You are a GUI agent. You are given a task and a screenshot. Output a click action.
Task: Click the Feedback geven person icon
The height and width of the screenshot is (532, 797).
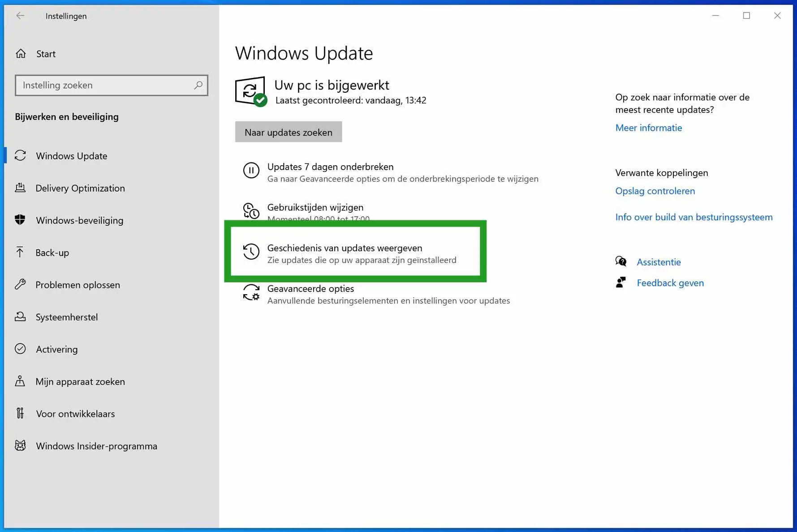(x=620, y=283)
